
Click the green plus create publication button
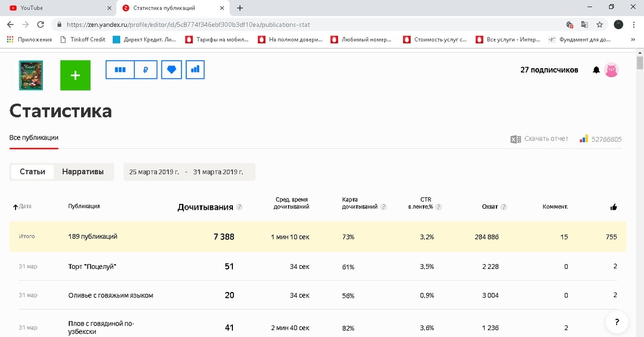click(x=75, y=75)
